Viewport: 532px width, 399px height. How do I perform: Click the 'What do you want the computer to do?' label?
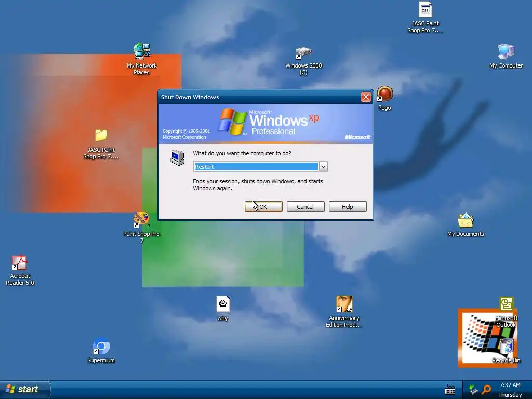[x=242, y=153]
